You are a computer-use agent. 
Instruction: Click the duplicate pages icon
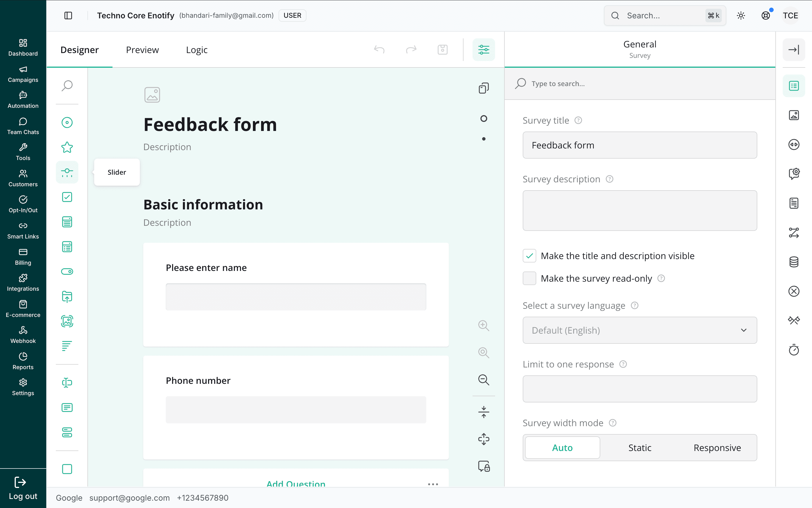[x=484, y=88]
